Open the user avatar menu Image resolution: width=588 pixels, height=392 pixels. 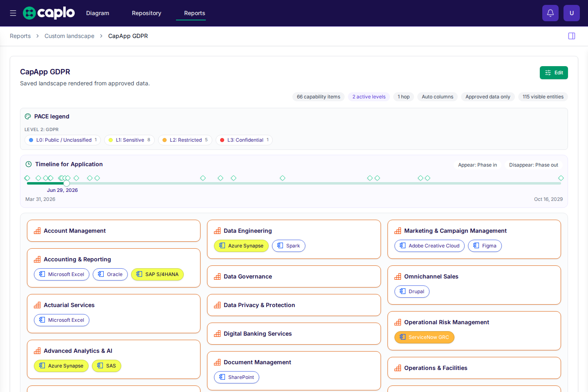click(x=572, y=13)
